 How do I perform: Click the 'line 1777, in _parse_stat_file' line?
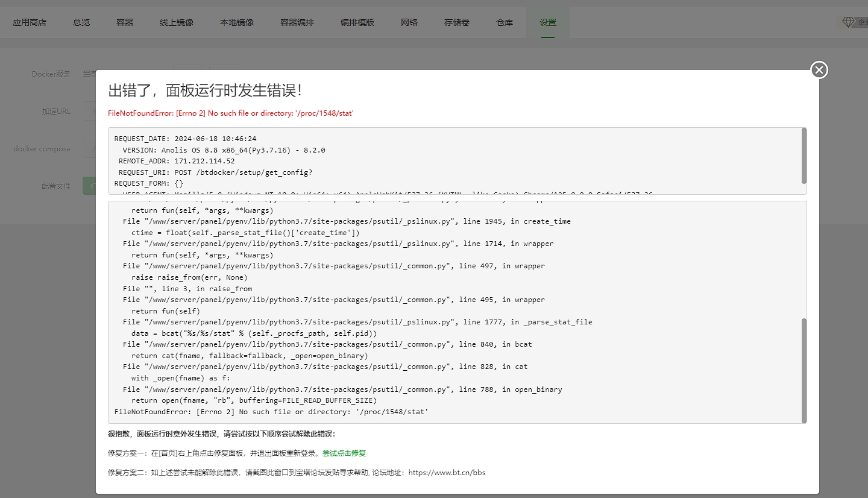(357, 322)
